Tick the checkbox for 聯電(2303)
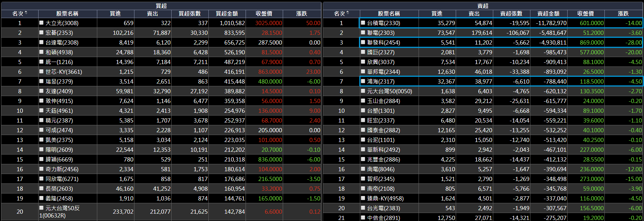 (363, 32)
